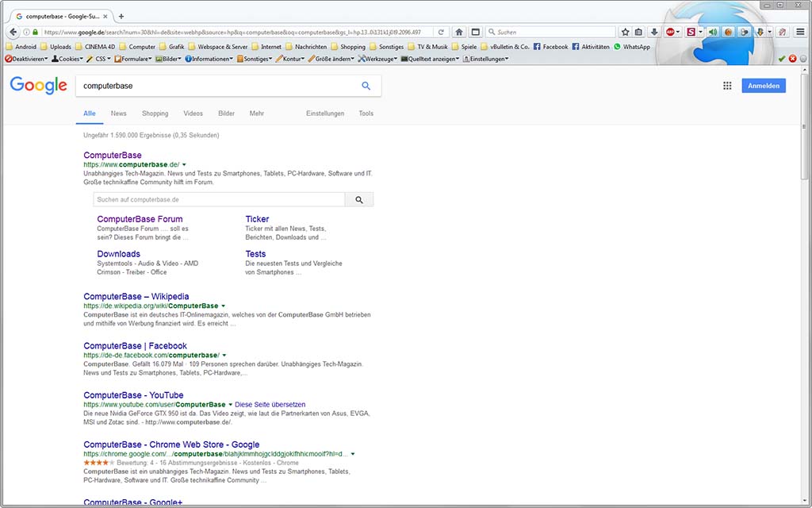Open the Informationen dropdown menu
812x508 pixels.
(209, 59)
